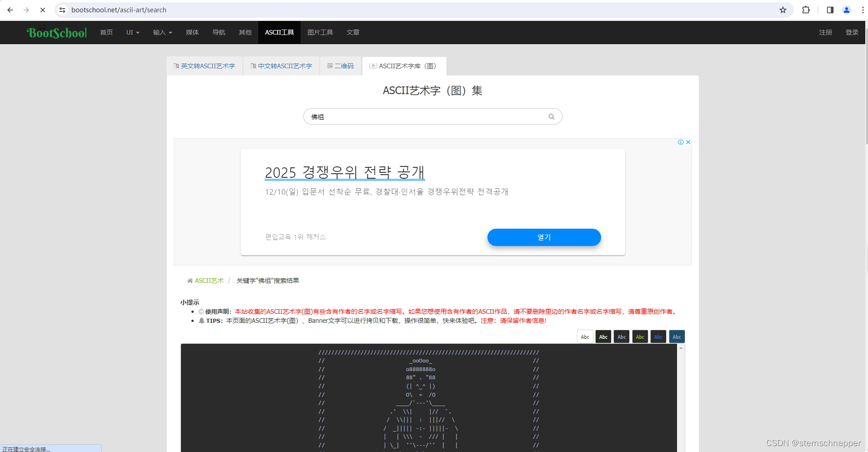
Task: Activate the blue-background Abc theme
Action: (x=677, y=336)
